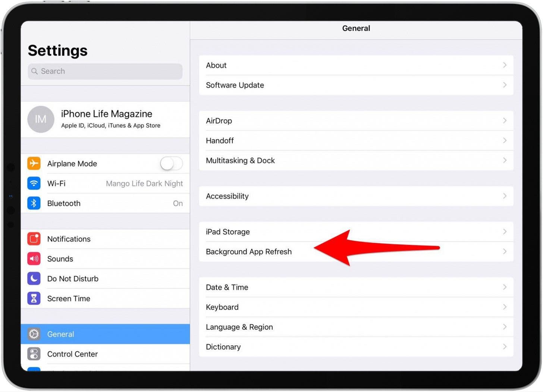Viewport: 543px width, 392px height.
Task: Click the Bluetooth icon in sidebar
Action: click(34, 203)
